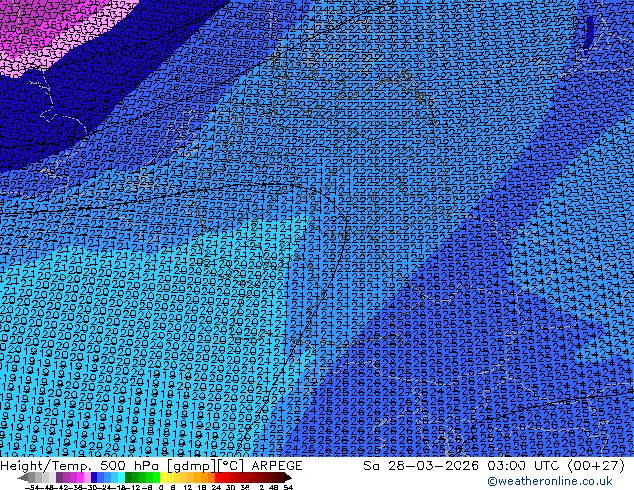Image resolution: width=634 pixels, height=490 pixels.
Task: Click the date 'Sa 28-03-2026'
Action: click(423, 466)
